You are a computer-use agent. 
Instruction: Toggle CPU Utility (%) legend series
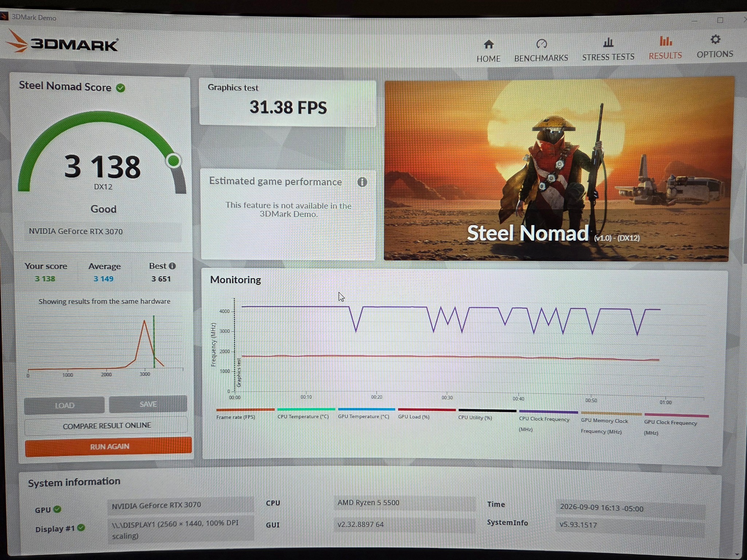coord(487,414)
